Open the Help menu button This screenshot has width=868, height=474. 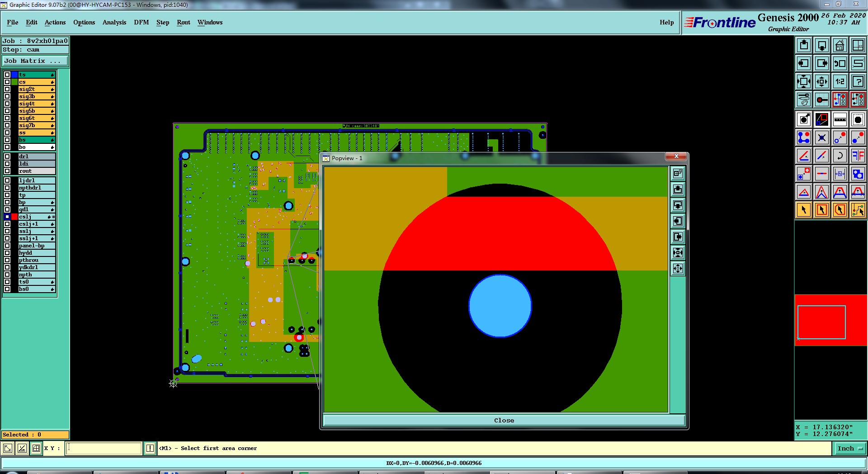click(666, 22)
